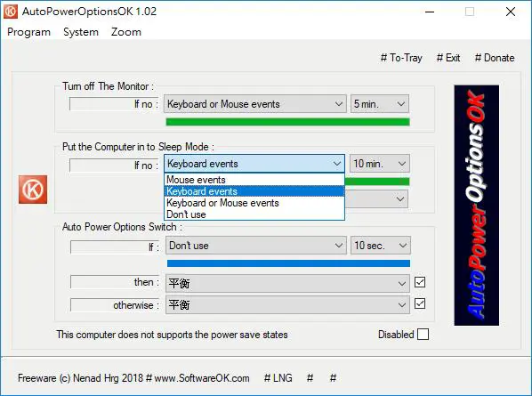Screen dimensions: 532x396
Task: Open the Zoom menu
Action: pos(125,32)
